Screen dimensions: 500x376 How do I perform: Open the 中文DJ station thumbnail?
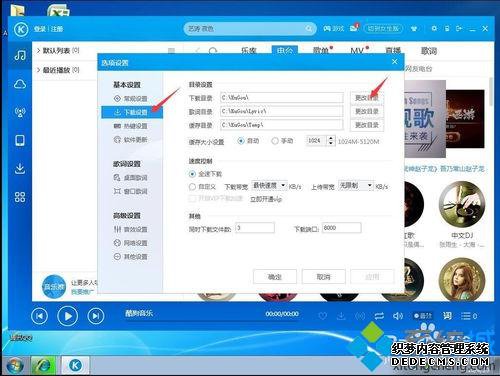coord(462,204)
